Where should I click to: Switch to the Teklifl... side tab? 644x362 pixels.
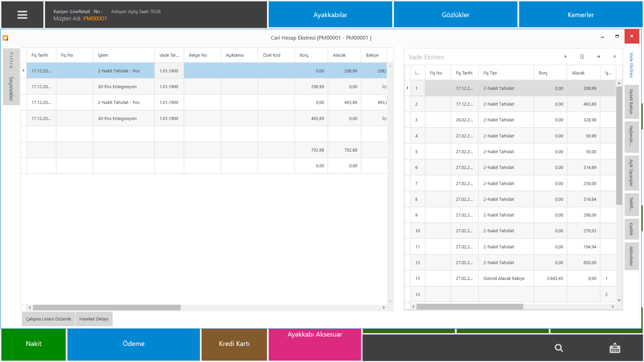(631, 204)
